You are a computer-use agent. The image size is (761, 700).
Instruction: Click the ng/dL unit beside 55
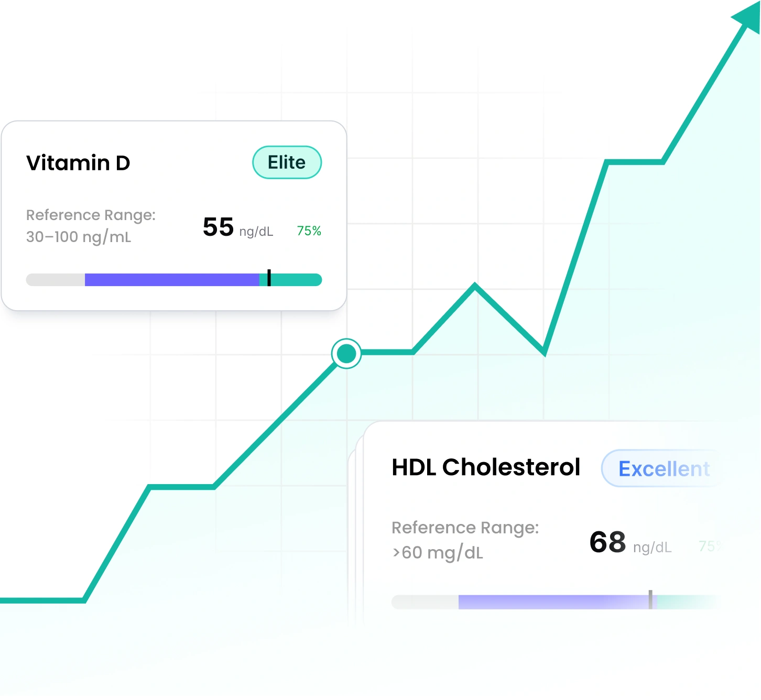click(256, 232)
